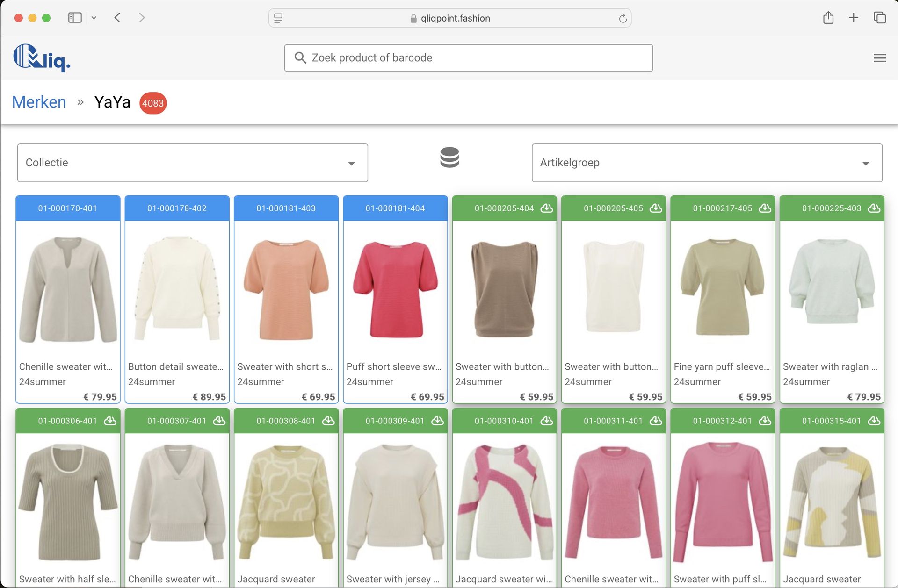Focus the product or barcode search field
Screen dimensions: 898x588
pos(468,58)
